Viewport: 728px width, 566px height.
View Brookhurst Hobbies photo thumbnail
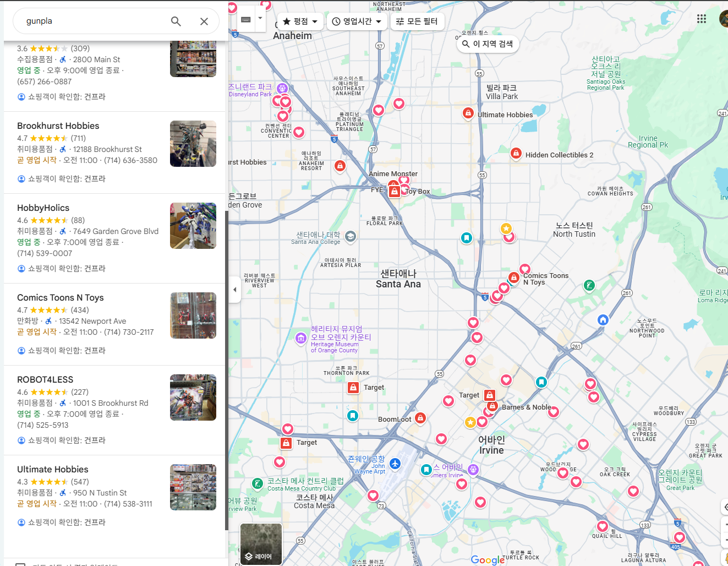(193, 144)
